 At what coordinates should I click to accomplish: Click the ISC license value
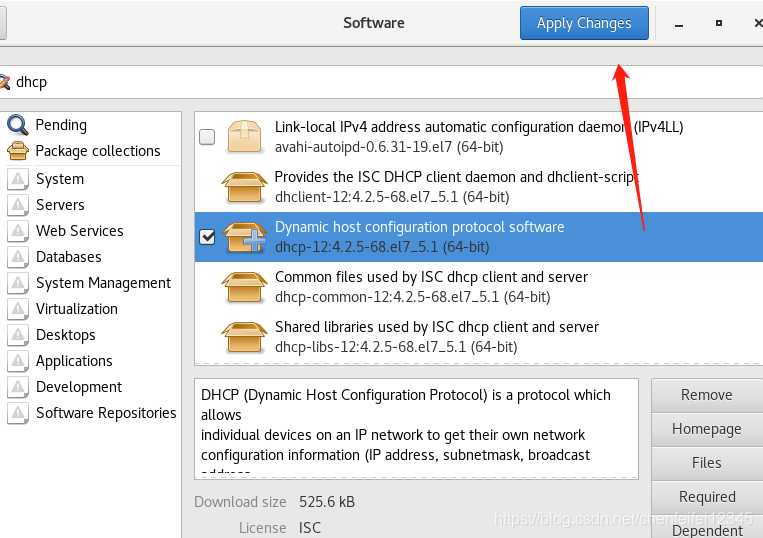(x=310, y=528)
